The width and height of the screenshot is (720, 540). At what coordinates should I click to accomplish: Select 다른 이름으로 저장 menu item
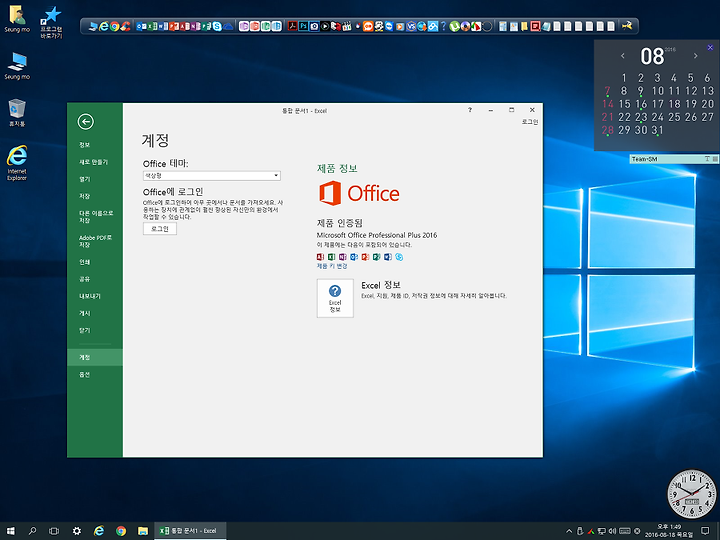[95, 217]
